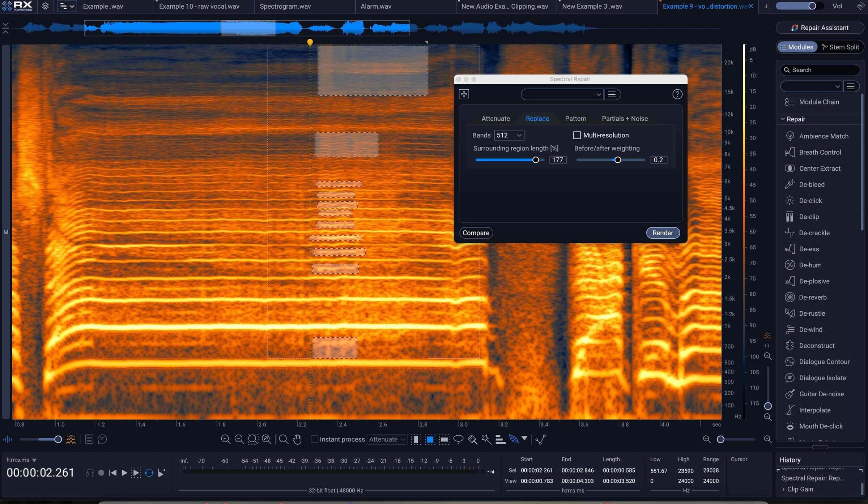Switch to Stem Split view
The width and height of the screenshot is (868, 504).
click(x=840, y=47)
